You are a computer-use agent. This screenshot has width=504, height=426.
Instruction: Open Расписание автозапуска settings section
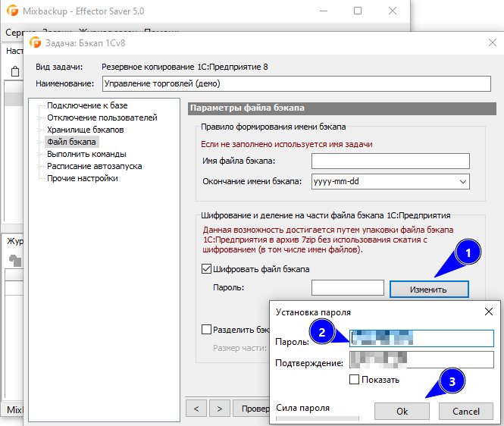pos(94,166)
